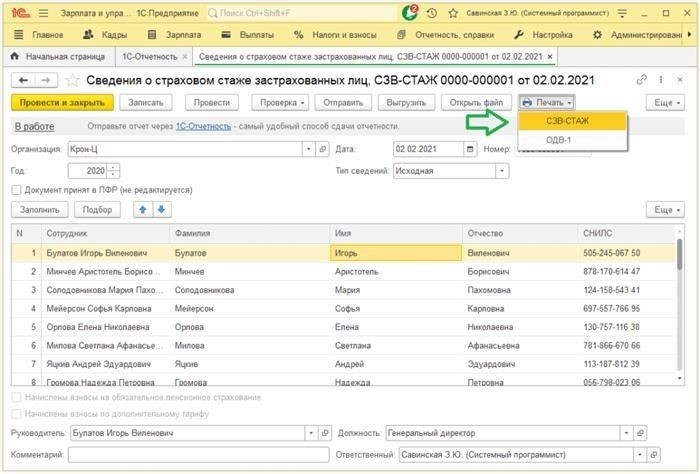700x474 pixels.
Task: Open the Проверка dropdown button
Action: click(x=282, y=103)
